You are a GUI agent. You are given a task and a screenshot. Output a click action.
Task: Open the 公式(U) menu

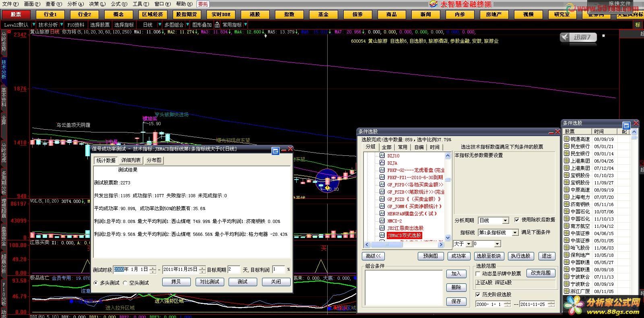[x=119, y=4]
